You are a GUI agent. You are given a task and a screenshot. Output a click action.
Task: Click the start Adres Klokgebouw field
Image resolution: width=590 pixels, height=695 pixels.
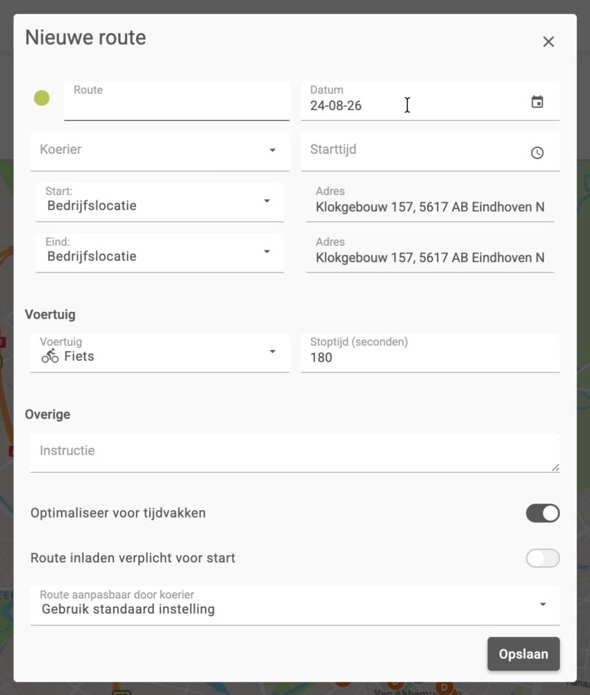pos(430,202)
